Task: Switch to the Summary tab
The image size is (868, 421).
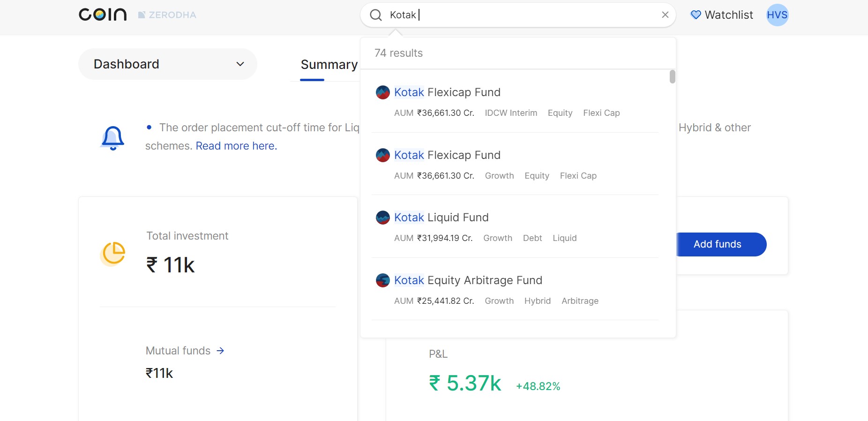Action: [329, 65]
